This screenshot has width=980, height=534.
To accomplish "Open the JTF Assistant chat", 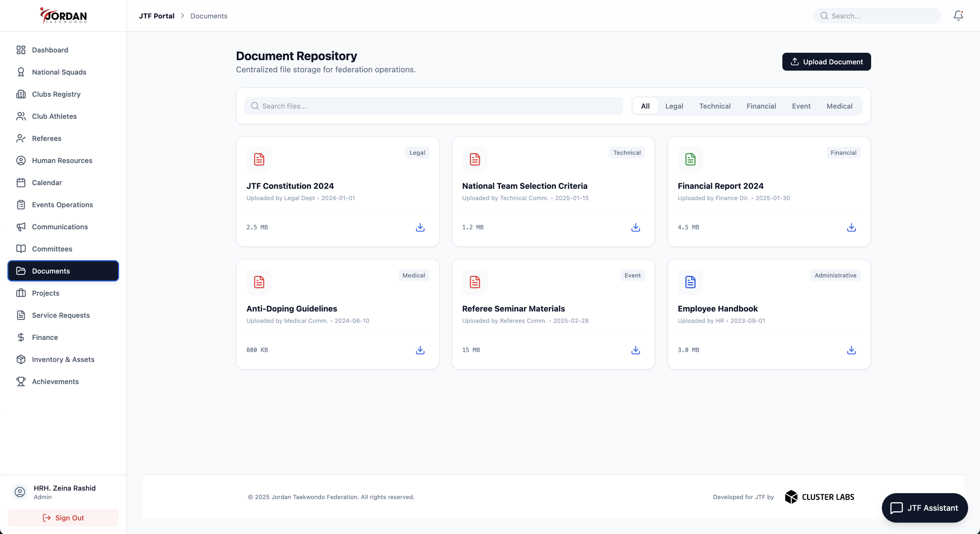I will pyautogui.click(x=924, y=508).
